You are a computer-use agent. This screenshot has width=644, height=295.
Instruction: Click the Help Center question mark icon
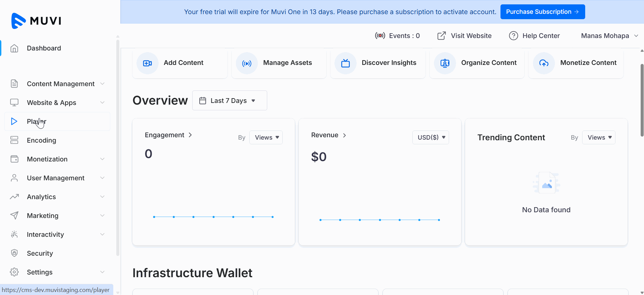513,36
